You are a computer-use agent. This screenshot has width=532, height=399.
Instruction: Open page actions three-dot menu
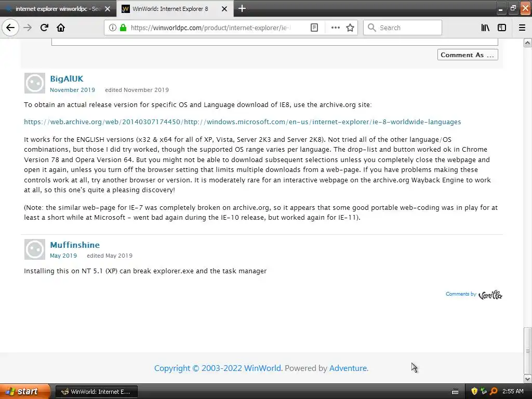(335, 28)
